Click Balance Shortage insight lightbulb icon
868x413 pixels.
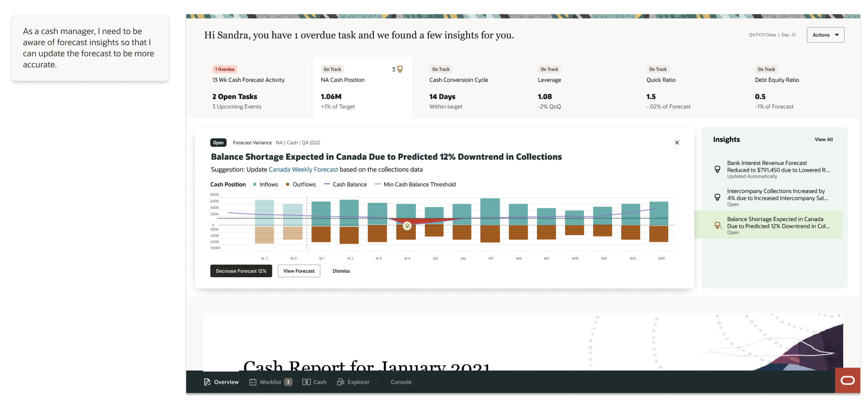(718, 225)
